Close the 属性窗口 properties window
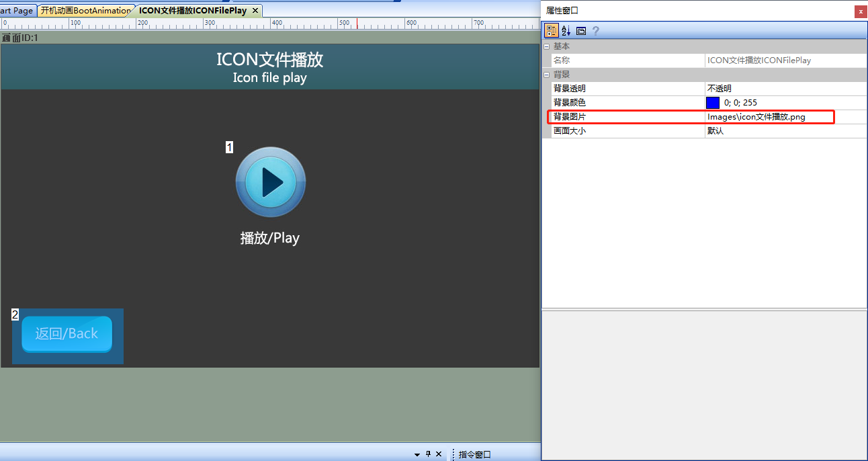The height and width of the screenshot is (461, 868). (x=860, y=11)
